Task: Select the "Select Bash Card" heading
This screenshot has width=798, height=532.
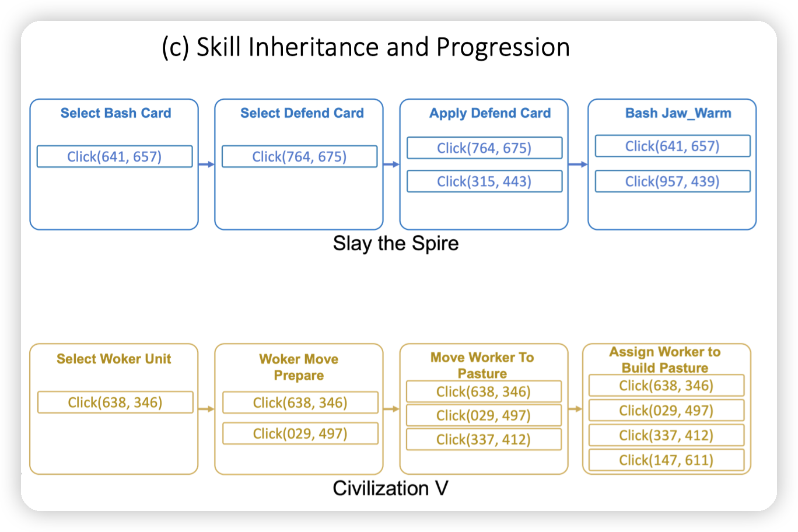Action: click(x=116, y=113)
